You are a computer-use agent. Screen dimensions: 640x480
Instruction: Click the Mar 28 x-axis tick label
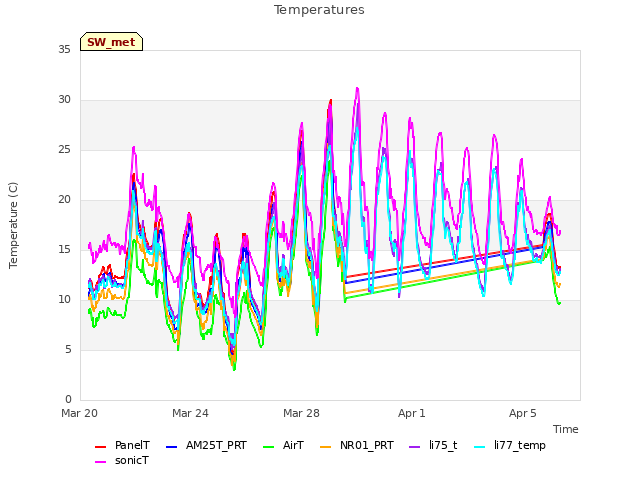pos(301,413)
